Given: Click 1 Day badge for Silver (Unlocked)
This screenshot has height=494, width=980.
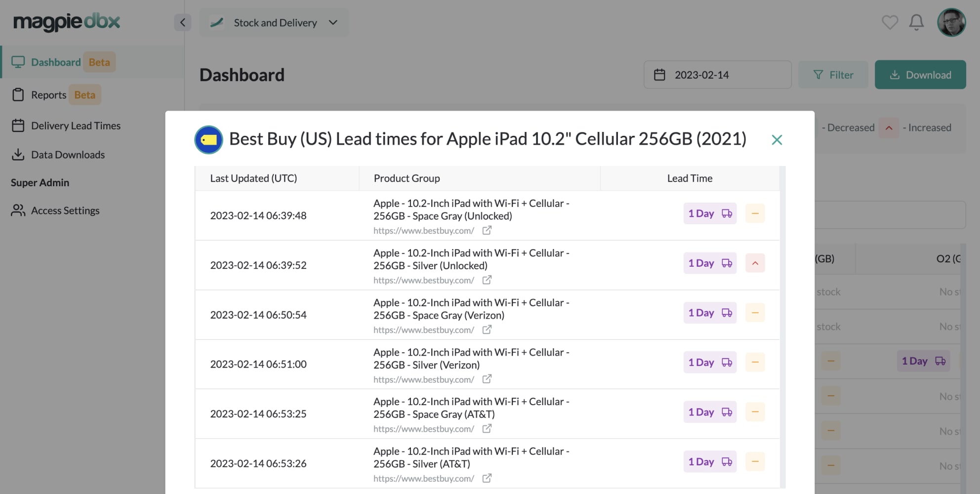Looking at the screenshot, I should (710, 263).
